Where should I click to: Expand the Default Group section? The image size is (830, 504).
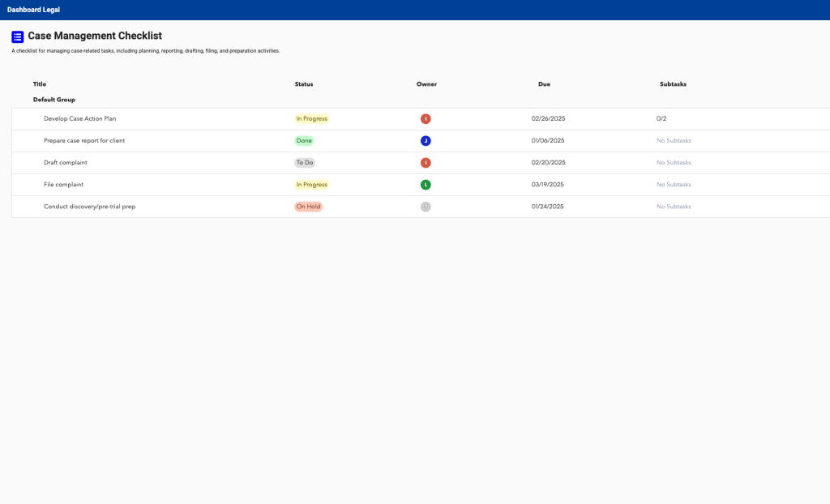pyautogui.click(x=53, y=99)
